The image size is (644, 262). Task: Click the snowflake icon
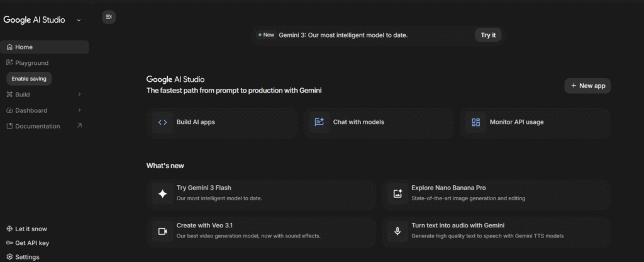(x=9, y=229)
